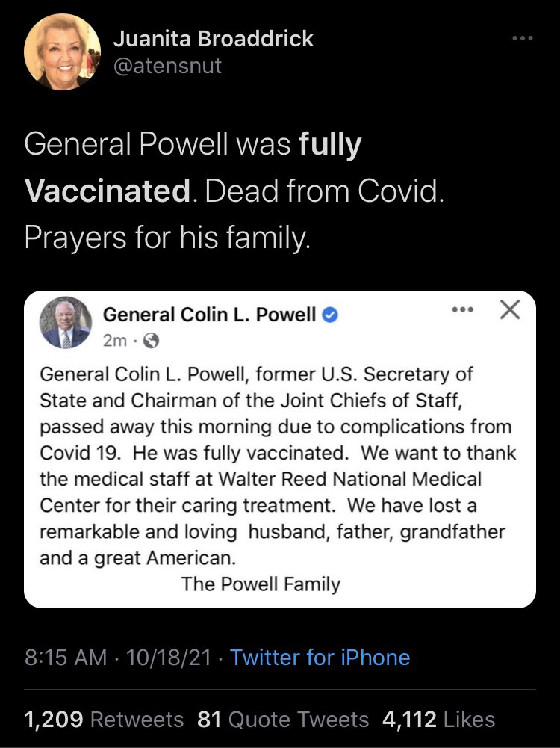Viewport: 560px width, 748px height.
Task: Click the General Colin L. Powell avatar
Action: pyautogui.click(x=65, y=323)
